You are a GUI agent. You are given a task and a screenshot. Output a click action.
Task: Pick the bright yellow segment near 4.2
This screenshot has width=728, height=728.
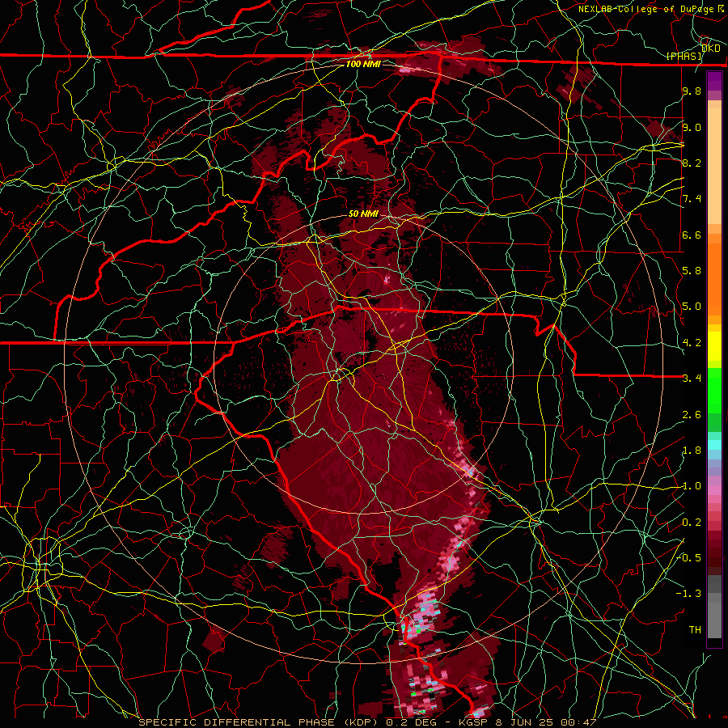tap(714, 346)
